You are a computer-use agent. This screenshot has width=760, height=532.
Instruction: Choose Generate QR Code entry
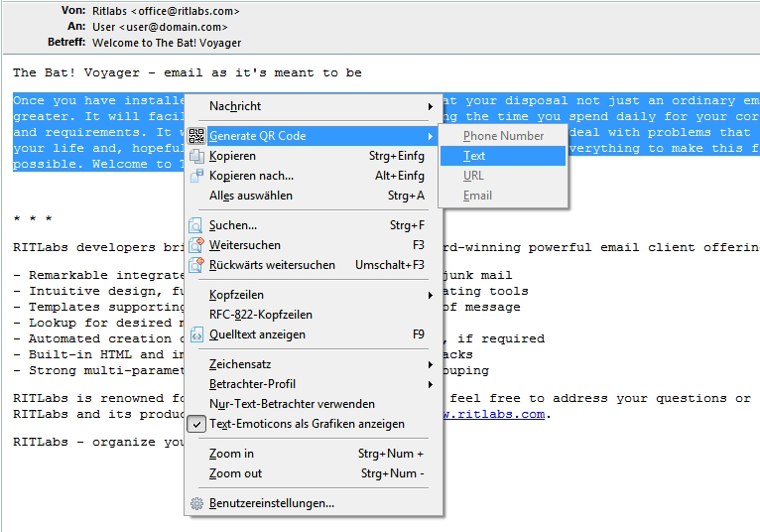click(x=314, y=136)
